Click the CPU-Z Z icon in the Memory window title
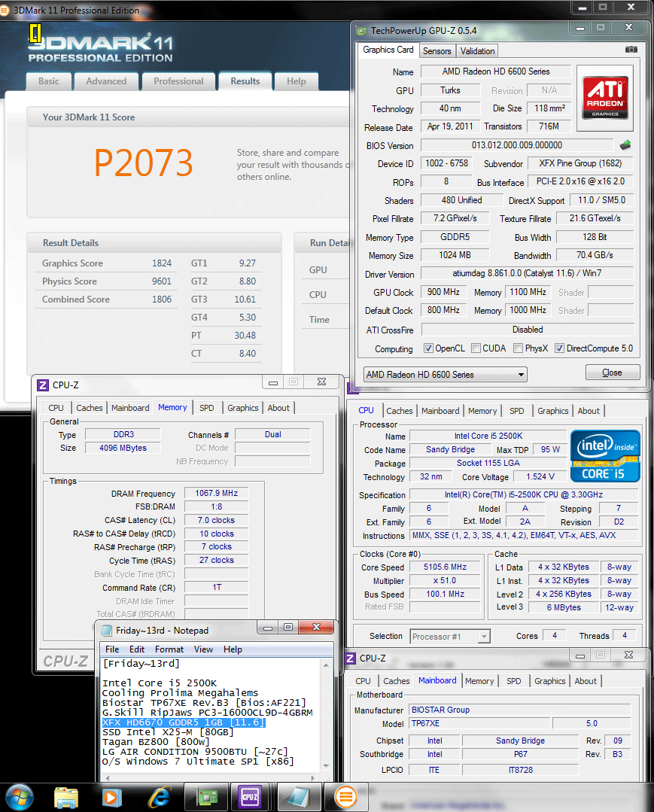Viewport: 654px width, 812px height. (x=42, y=385)
